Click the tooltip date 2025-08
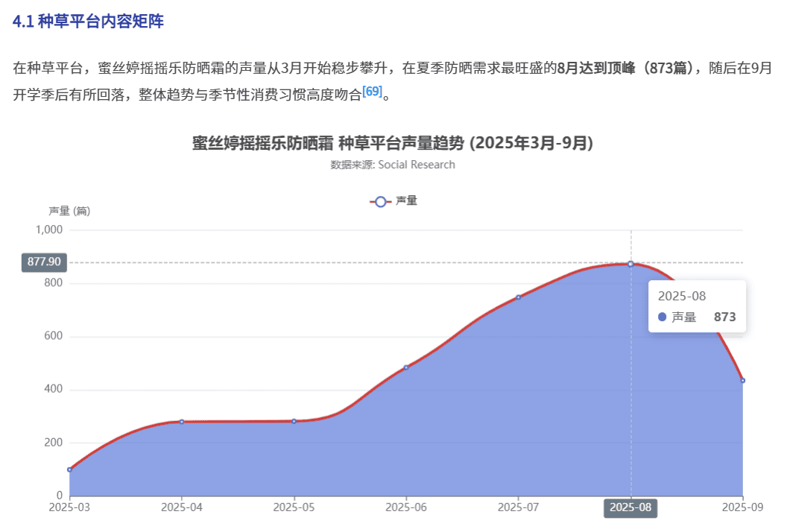787x532 pixels. click(682, 296)
